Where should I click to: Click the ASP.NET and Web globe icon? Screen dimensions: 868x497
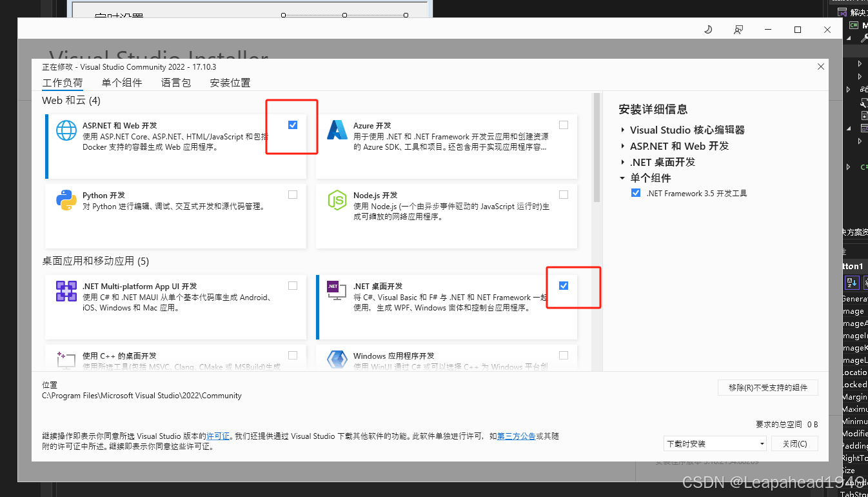coord(66,130)
